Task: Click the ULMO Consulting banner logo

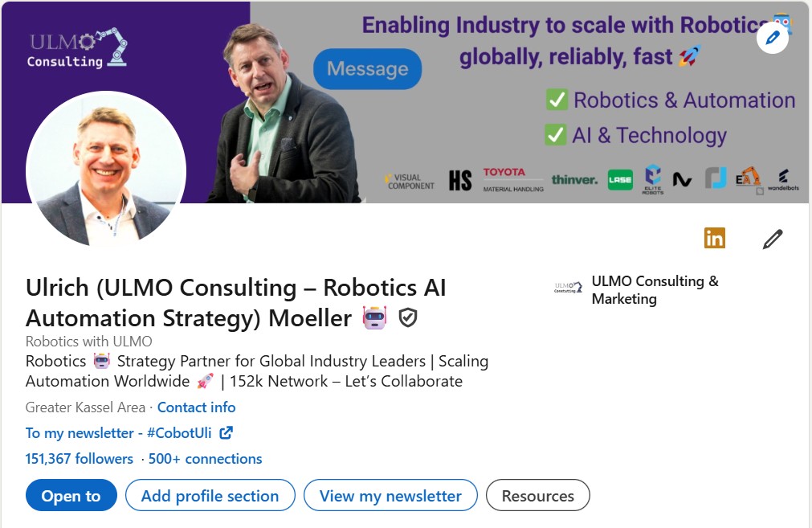Action: tap(77, 49)
